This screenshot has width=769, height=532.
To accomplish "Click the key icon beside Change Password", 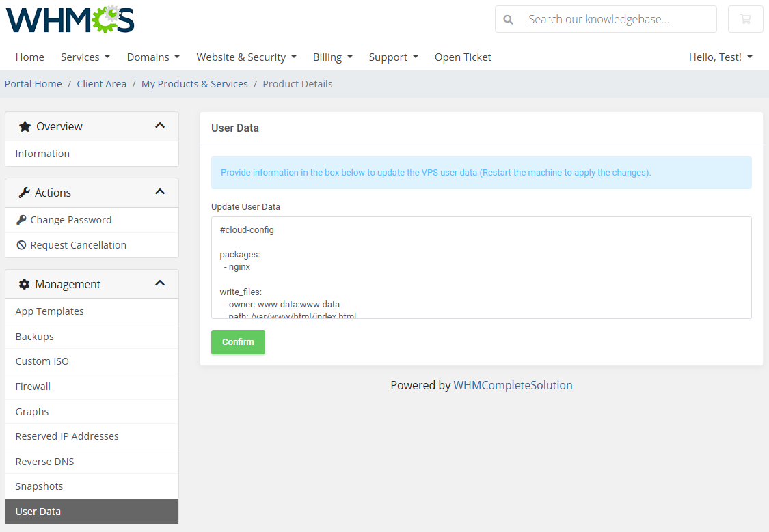I will (x=21, y=220).
